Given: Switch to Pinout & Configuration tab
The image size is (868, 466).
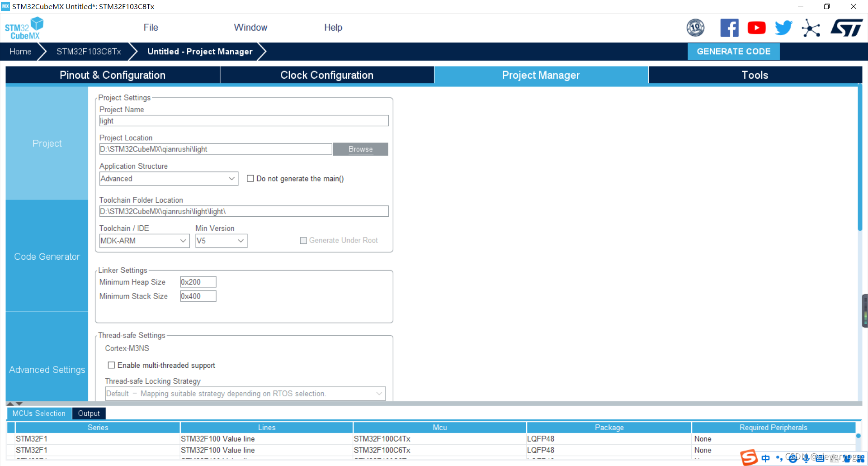Looking at the screenshot, I should pos(113,75).
